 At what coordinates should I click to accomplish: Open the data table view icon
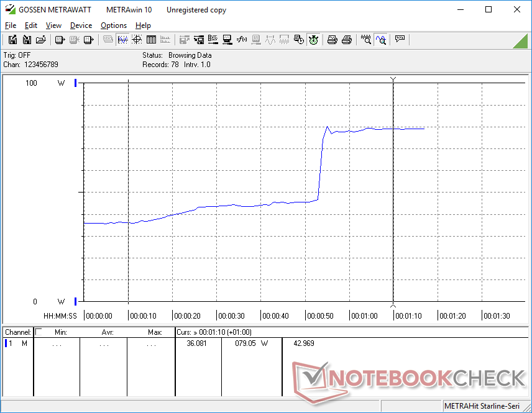(x=151, y=40)
